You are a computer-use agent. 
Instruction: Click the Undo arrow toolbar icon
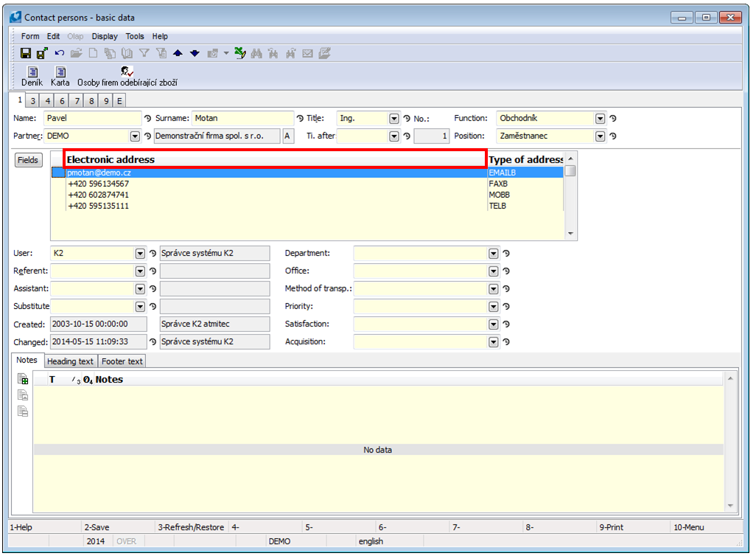coord(60,53)
